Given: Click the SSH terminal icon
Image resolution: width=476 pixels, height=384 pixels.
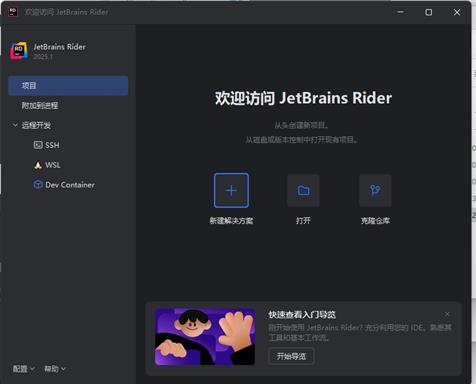Looking at the screenshot, I should (38, 145).
